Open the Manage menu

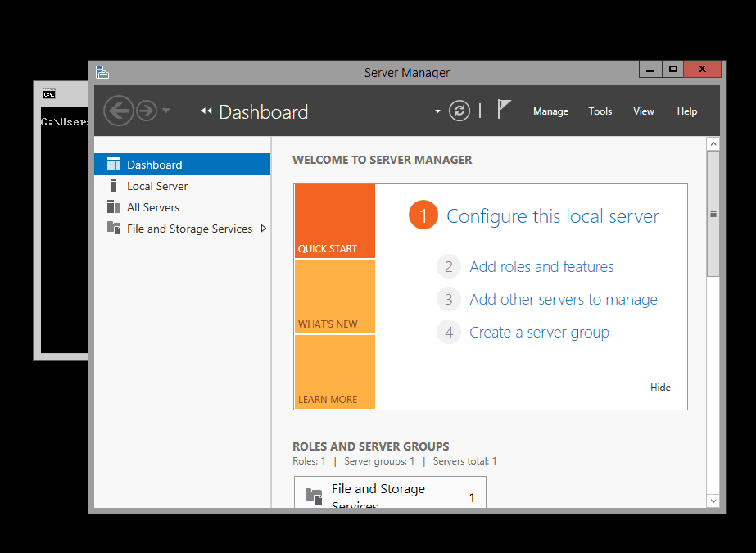[x=550, y=111]
